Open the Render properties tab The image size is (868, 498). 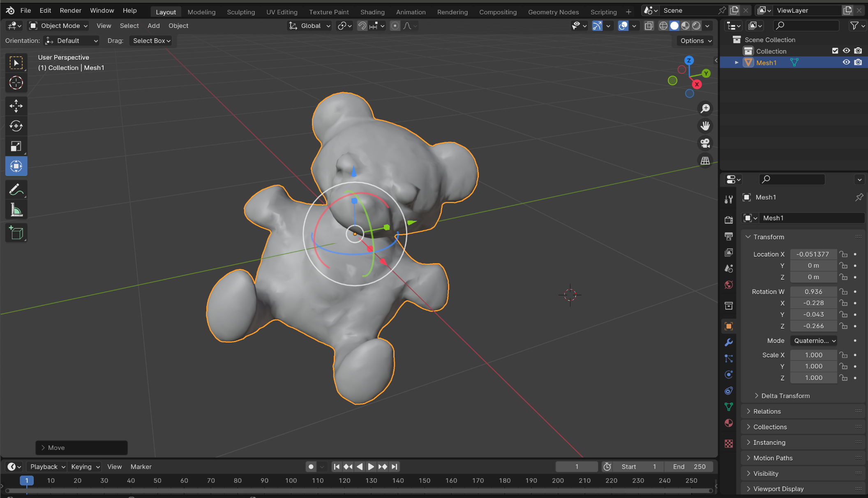[x=729, y=220]
